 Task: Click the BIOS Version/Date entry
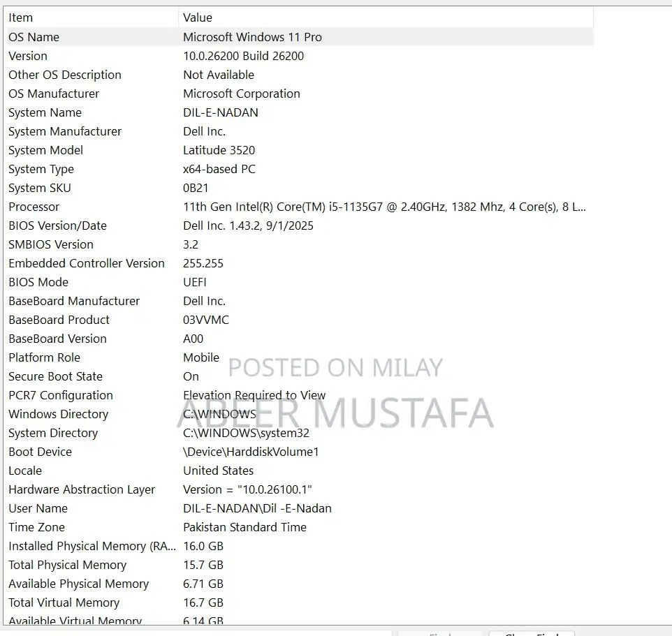(x=57, y=225)
